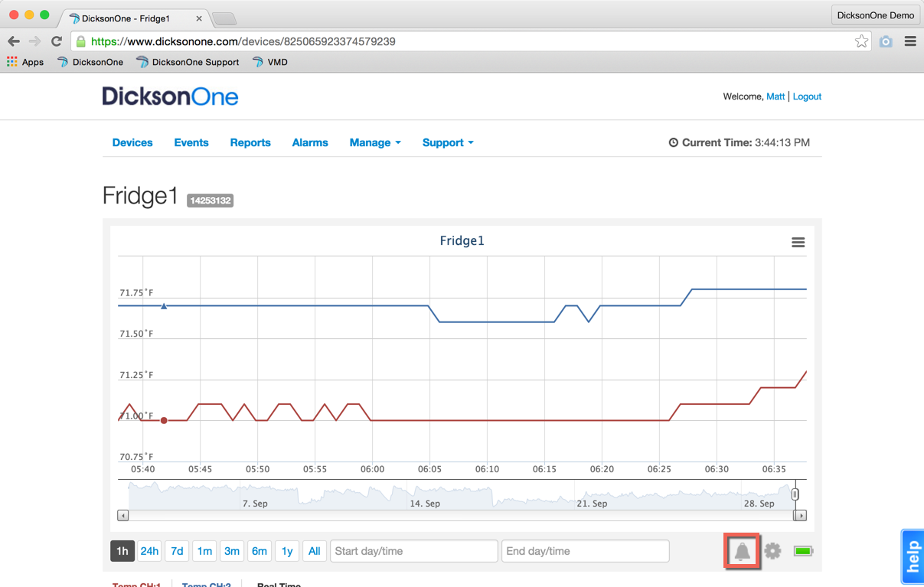Close the Fridge1 browser tab

199,18
